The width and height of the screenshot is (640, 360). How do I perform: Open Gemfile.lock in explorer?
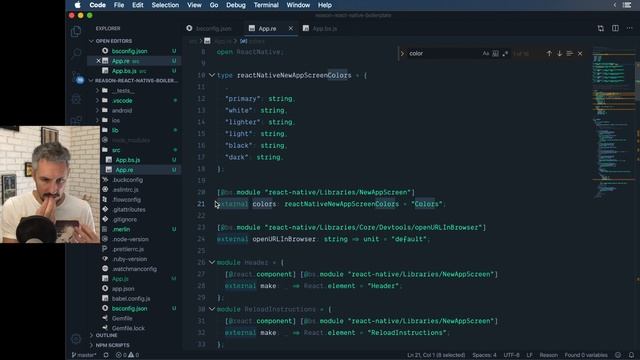(128, 328)
